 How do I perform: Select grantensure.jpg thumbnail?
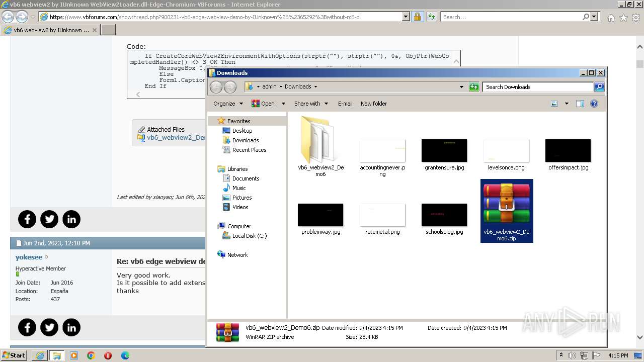444,150
